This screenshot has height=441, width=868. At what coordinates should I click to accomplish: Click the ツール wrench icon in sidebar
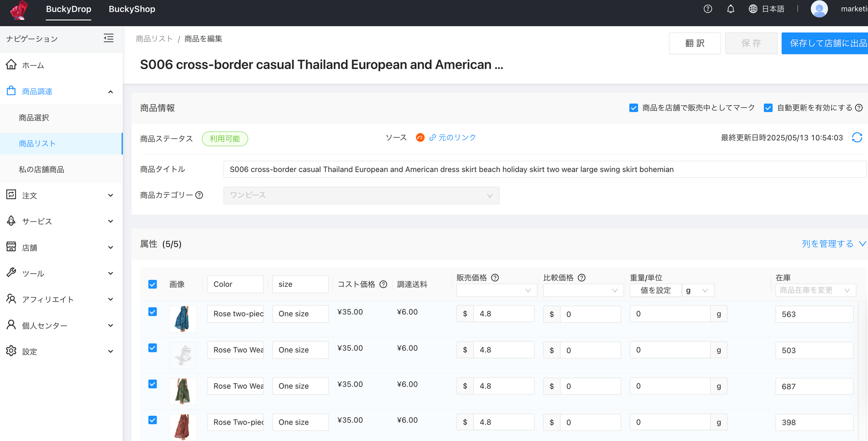pos(11,273)
